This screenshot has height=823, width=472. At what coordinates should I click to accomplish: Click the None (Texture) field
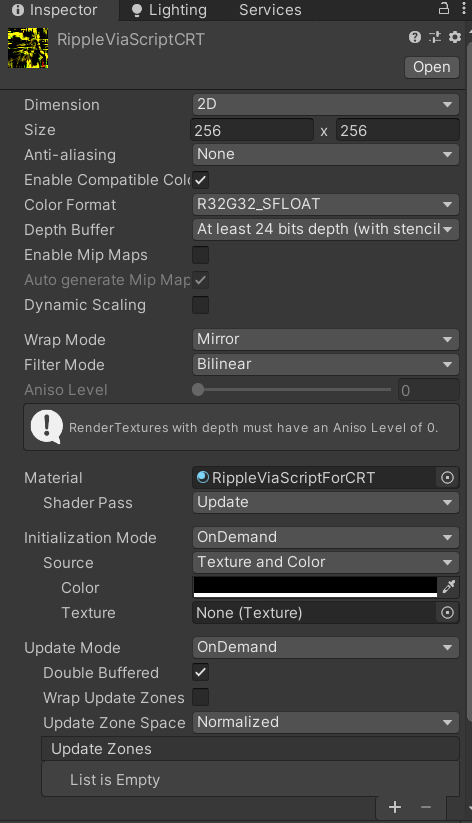pos(314,613)
